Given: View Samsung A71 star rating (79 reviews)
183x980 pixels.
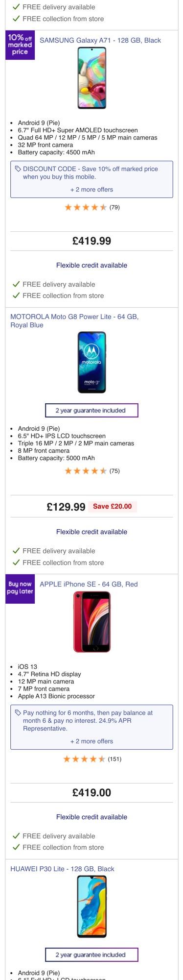Looking at the screenshot, I should coord(91,207).
